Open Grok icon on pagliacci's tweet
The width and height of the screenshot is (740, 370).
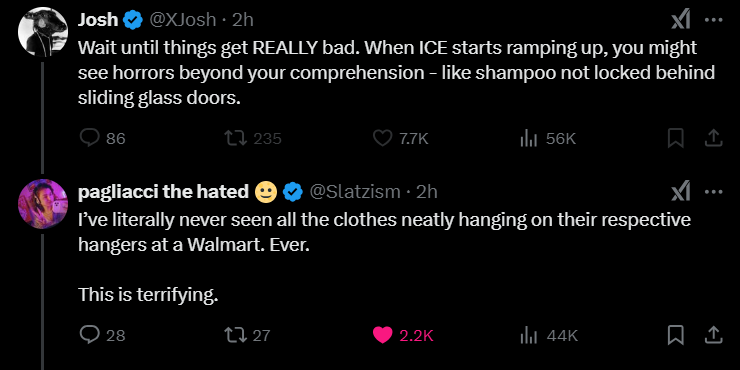pyautogui.click(x=681, y=192)
